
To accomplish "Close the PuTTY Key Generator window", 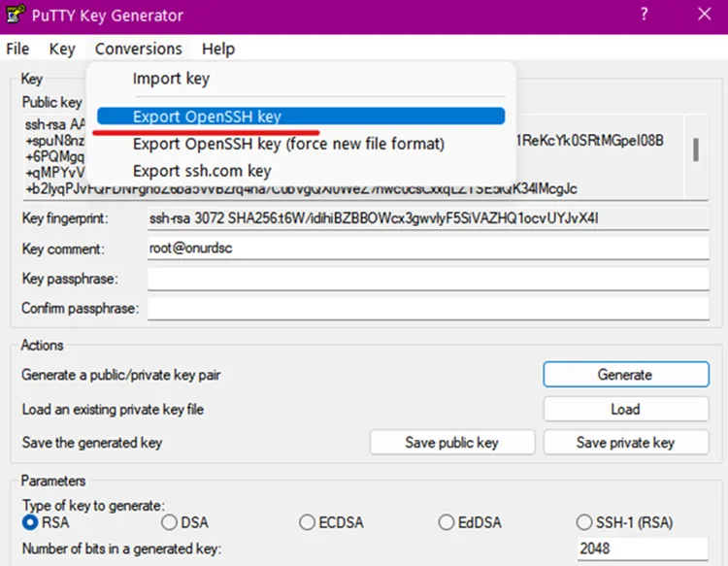I will click(705, 14).
